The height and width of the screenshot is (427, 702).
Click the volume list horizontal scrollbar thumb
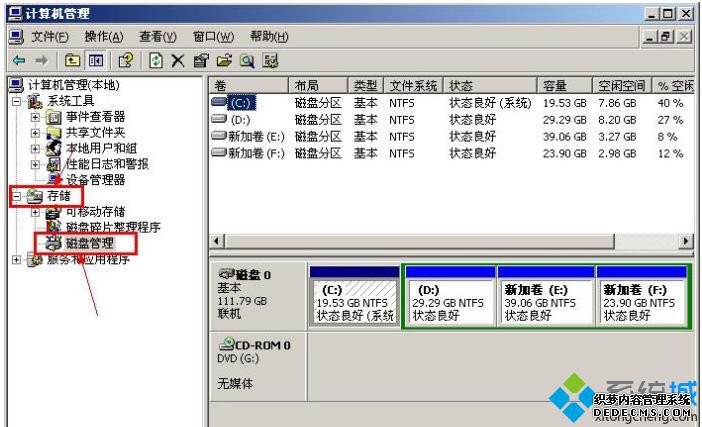pos(419,241)
